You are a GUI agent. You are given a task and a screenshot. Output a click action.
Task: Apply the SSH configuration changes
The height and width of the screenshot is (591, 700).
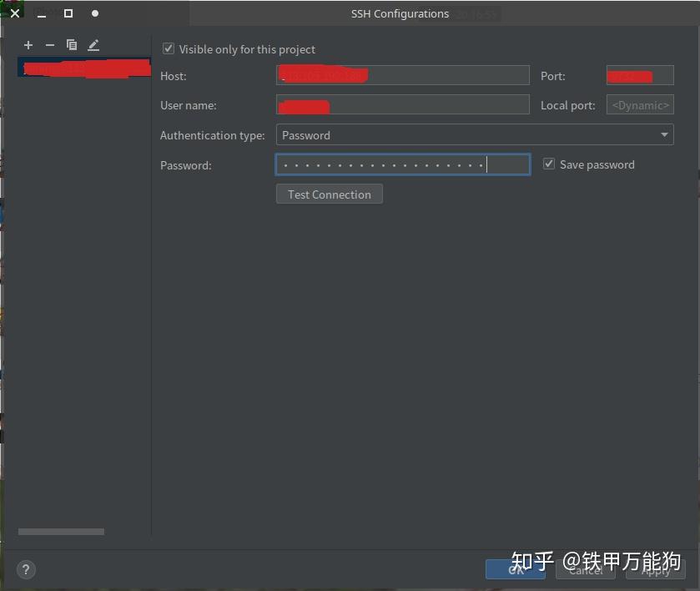(x=655, y=569)
